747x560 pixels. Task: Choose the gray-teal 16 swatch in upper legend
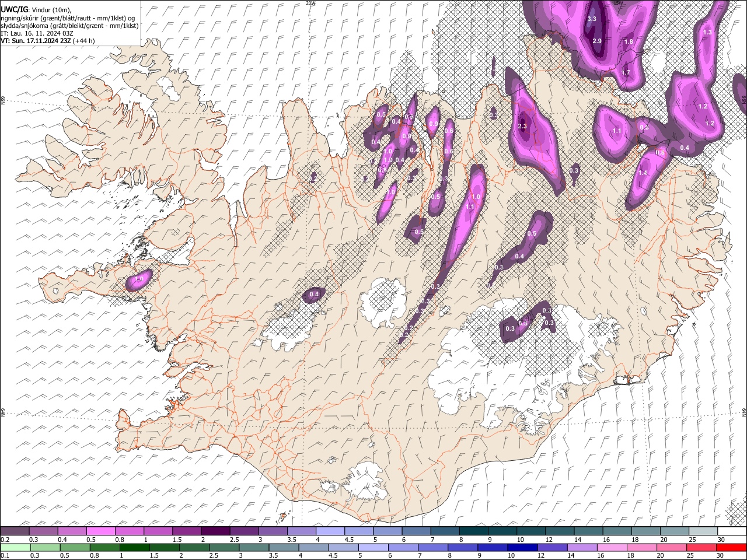(617, 531)
